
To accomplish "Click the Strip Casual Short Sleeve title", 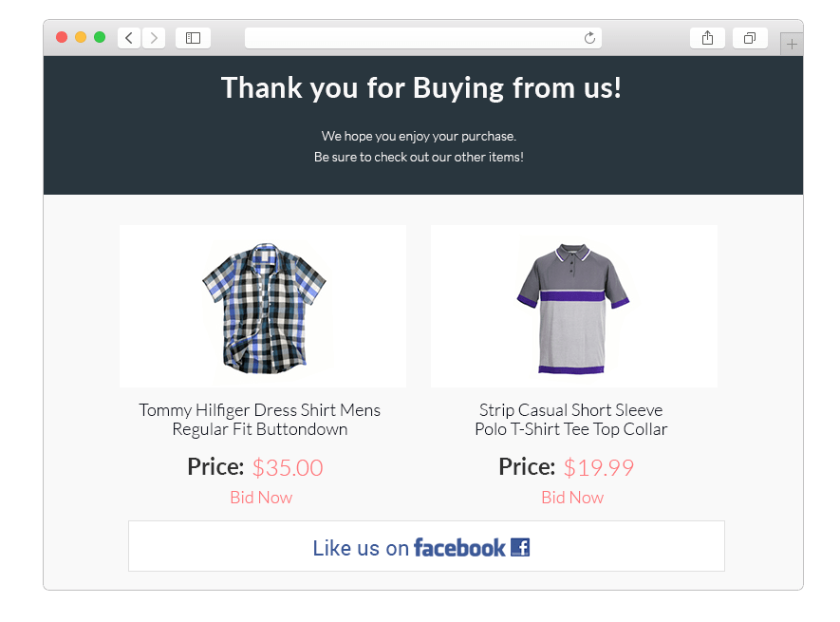I will coord(571,409).
